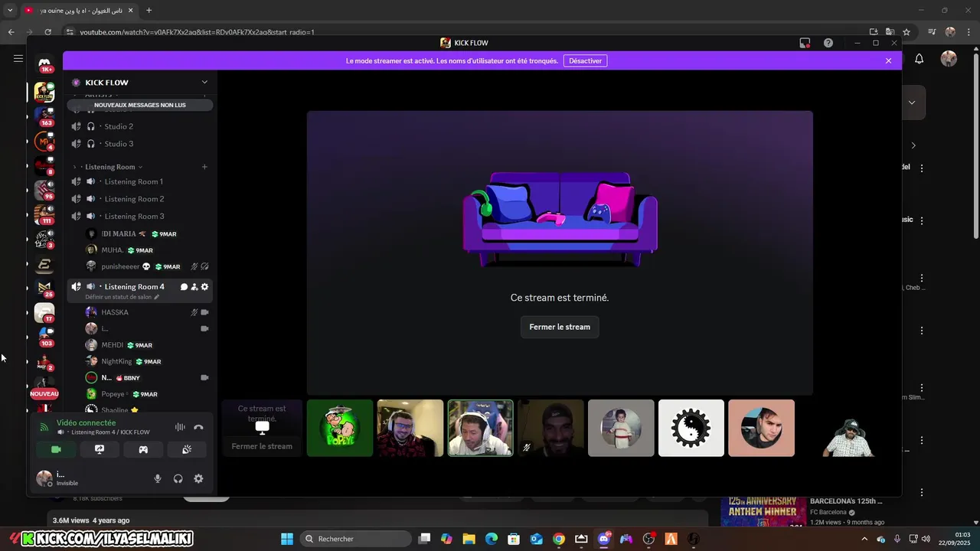Open Windows Start menu
Viewport: 980px width, 551px height.
coord(287,539)
